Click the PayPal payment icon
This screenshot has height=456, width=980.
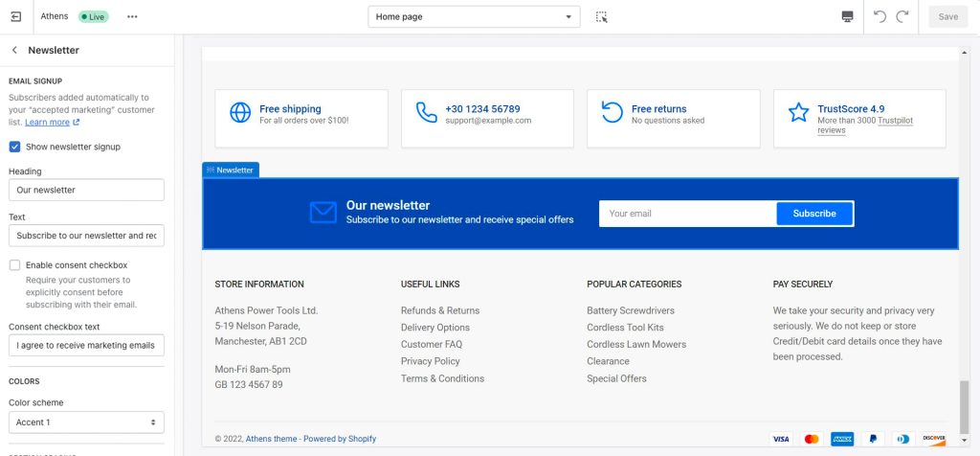[873, 439]
